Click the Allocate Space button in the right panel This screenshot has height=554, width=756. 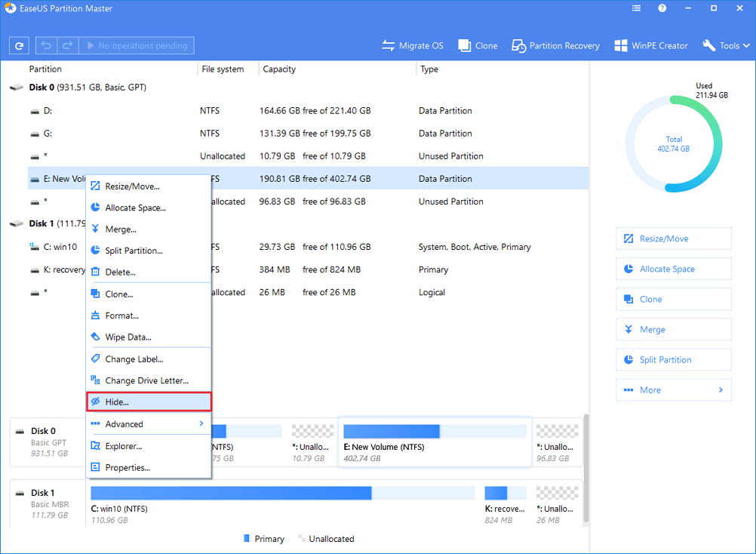click(674, 269)
